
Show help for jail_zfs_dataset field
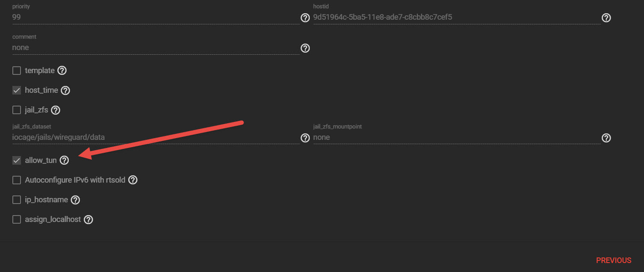coord(305,138)
